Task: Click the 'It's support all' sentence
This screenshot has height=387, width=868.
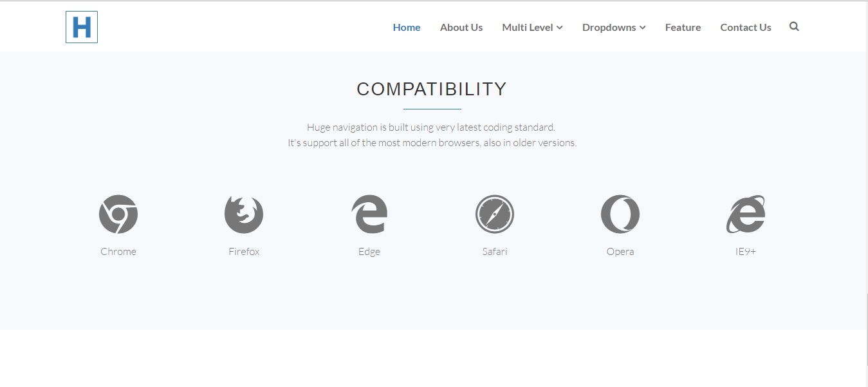Action: pos(432,142)
